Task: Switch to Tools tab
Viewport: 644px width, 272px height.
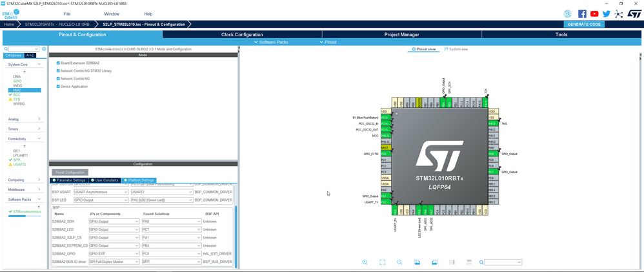Action: click(561, 35)
